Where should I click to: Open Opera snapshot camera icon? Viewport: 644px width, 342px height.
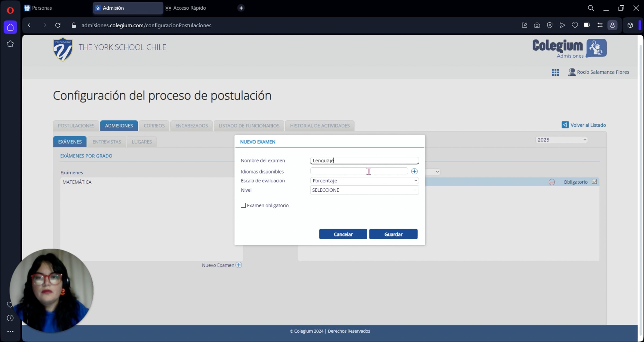[537, 25]
